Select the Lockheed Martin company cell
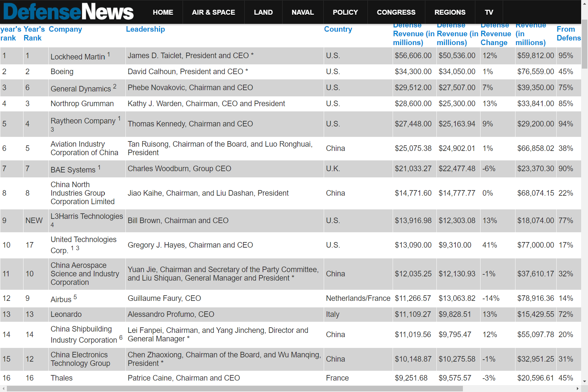Screen dimensions: 588x392 click(87, 56)
